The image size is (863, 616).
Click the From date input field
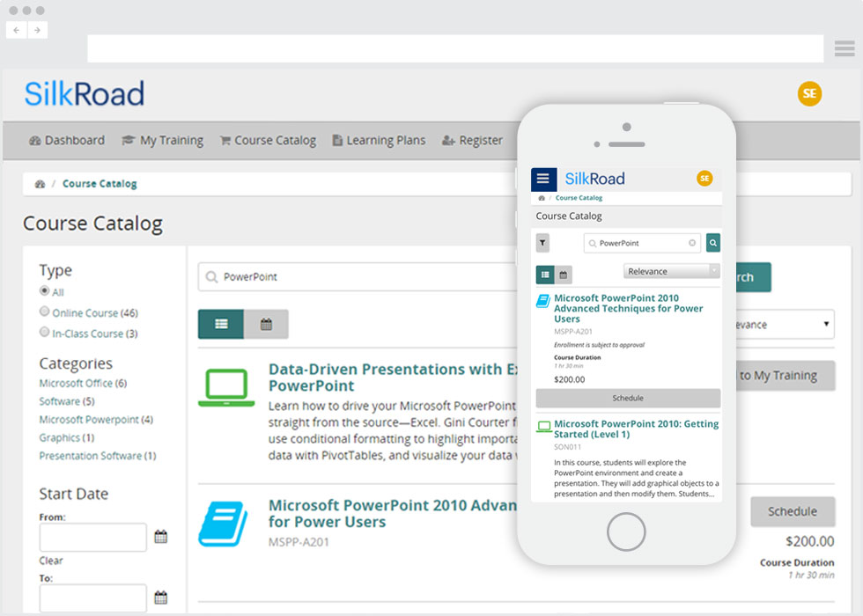(x=93, y=538)
